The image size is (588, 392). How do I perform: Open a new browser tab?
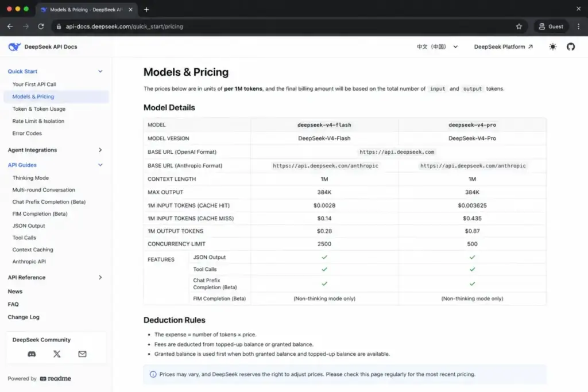pyautogui.click(x=146, y=9)
